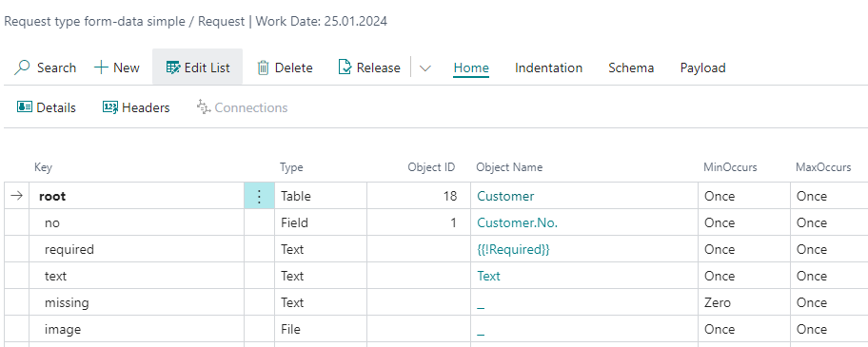Viewport: 868px width, 347px height.
Task: Click the Delete trash can icon
Action: [264, 67]
